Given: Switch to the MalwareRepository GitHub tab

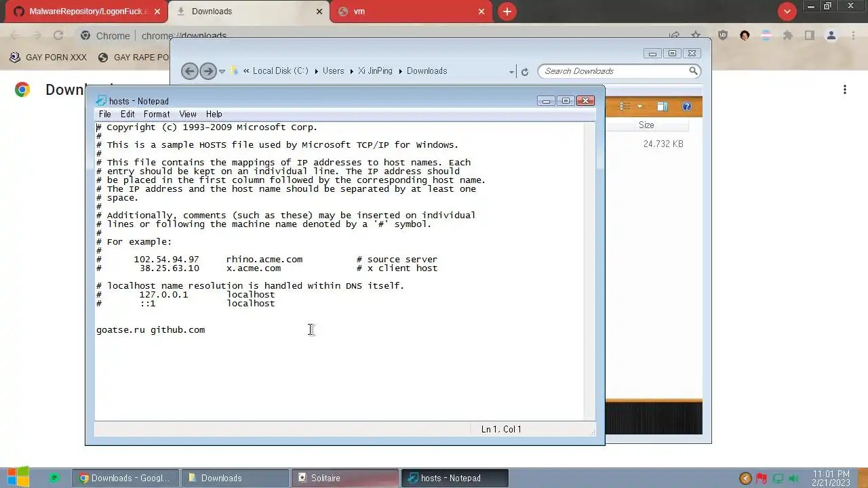Looking at the screenshot, I should click(x=88, y=12).
